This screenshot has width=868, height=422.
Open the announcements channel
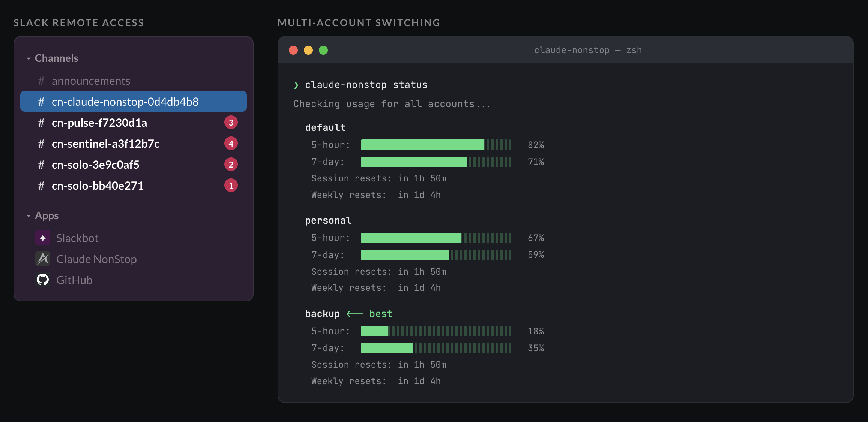[x=134, y=81]
